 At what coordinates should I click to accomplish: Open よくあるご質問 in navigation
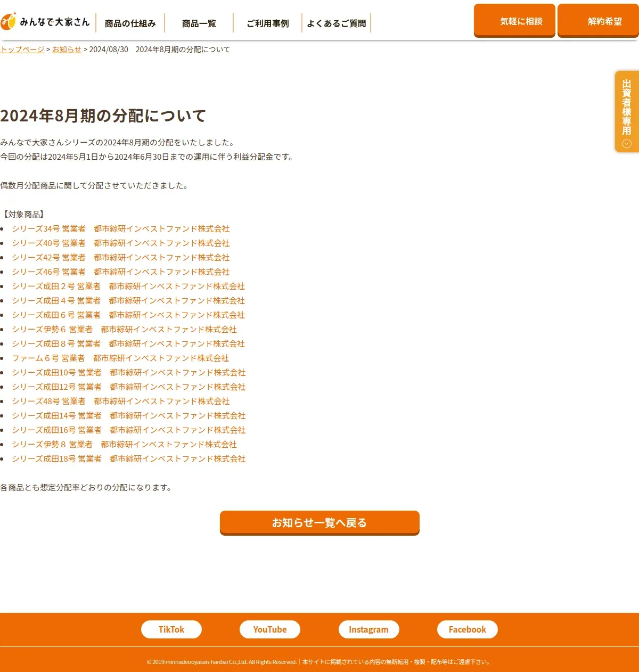[337, 23]
